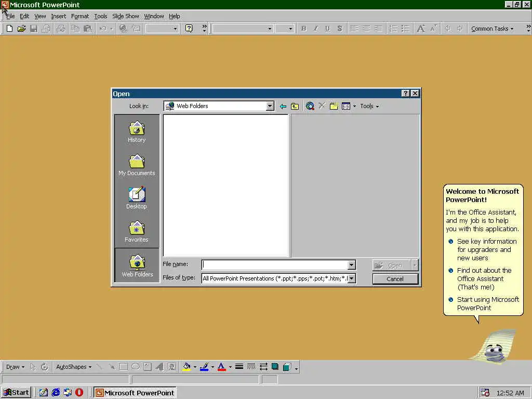The width and height of the screenshot is (532, 399).
Task: Open the View menu
Action: 40,16
